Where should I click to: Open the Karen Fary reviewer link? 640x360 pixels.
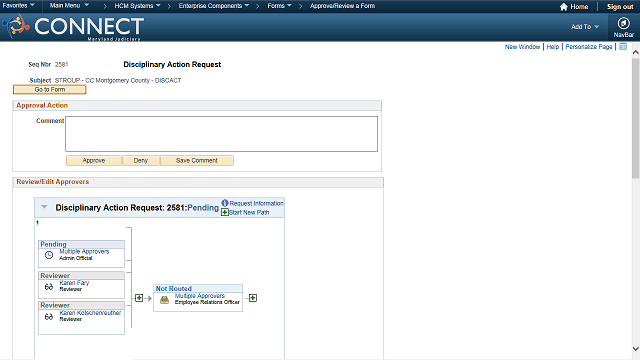tap(74, 282)
